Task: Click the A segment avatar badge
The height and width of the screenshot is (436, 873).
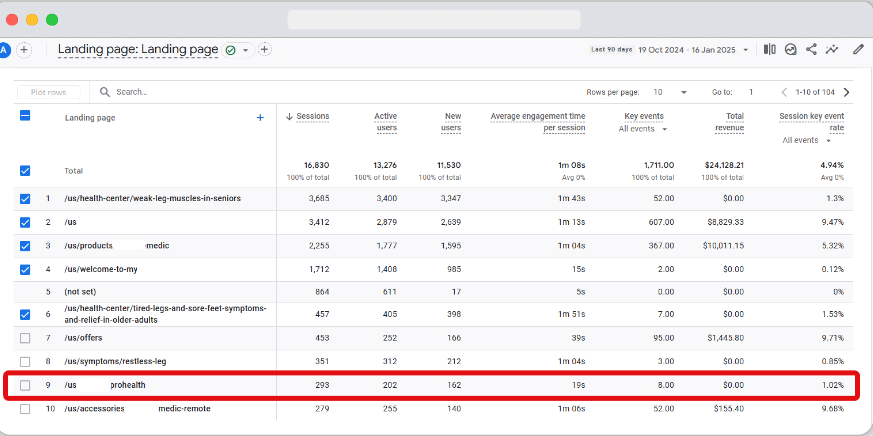Action: click(4, 50)
